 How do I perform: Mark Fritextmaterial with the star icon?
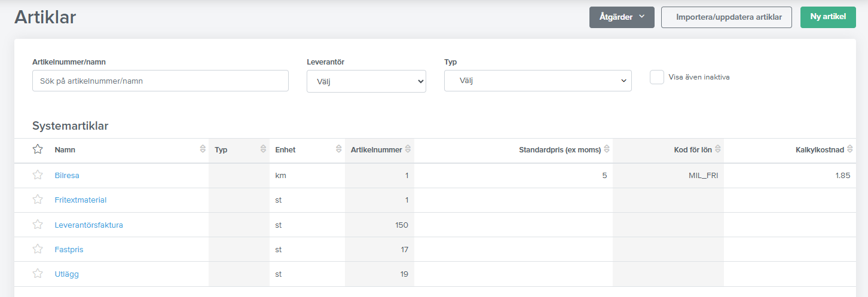38,200
